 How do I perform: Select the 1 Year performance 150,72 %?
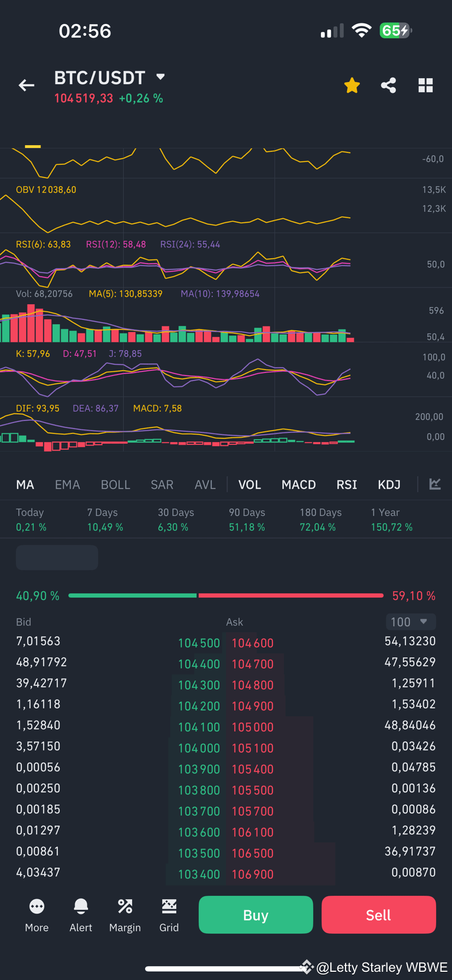(391, 520)
